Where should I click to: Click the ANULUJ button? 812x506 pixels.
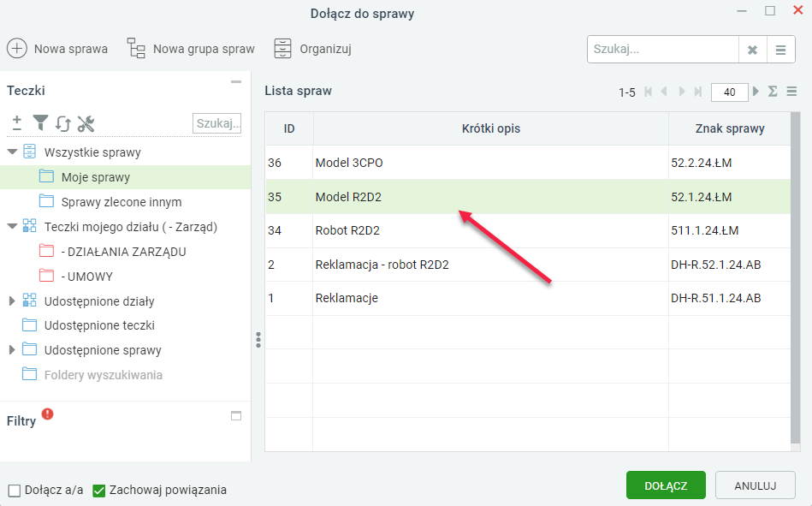[755, 485]
